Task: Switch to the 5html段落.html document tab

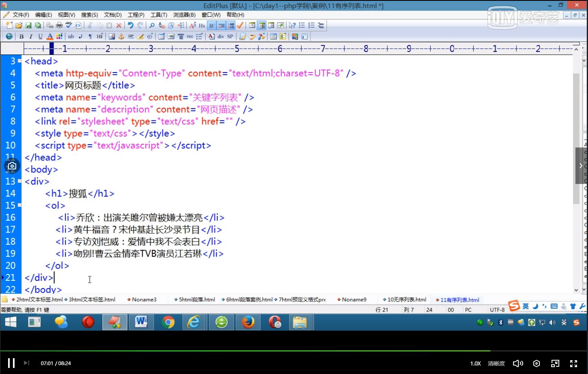Action: click(x=194, y=299)
